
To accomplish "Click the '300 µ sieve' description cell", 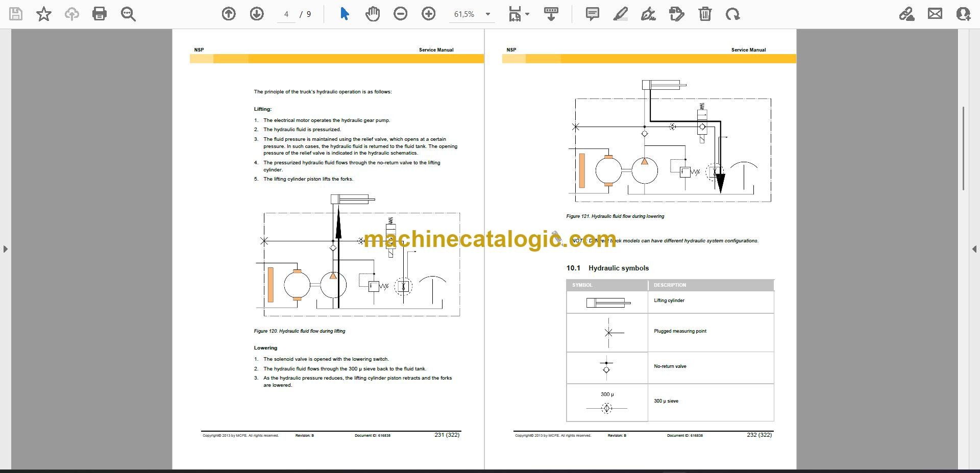I will coord(666,401).
